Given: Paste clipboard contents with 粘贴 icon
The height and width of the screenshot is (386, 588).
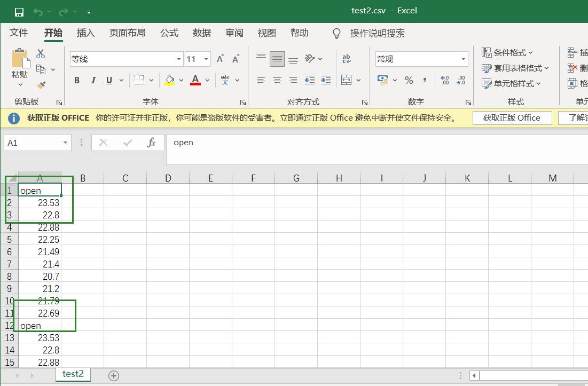Looking at the screenshot, I should (20, 58).
